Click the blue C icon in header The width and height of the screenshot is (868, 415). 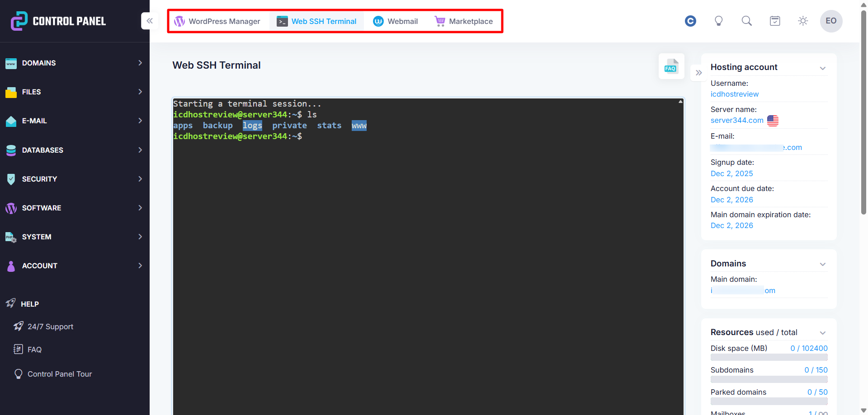point(690,21)
